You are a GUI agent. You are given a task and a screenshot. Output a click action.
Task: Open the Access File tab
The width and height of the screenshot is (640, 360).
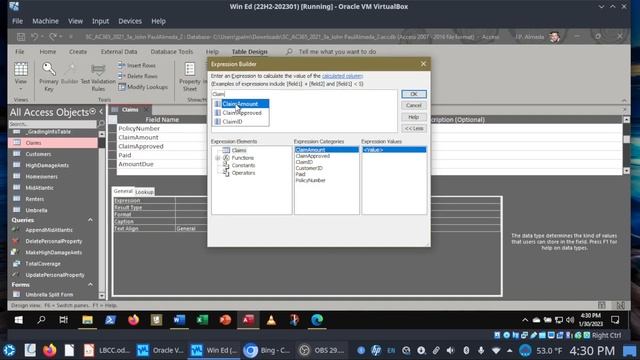pyautogui.click(x=20, y=52)
